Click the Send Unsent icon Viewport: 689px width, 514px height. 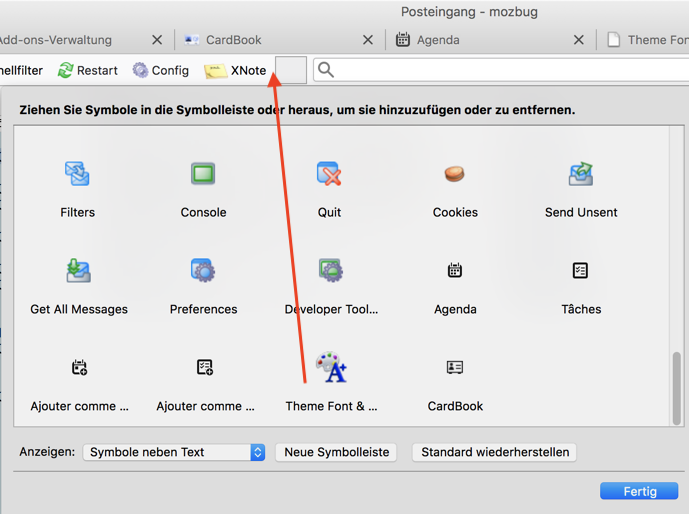(x=581, y=174)
